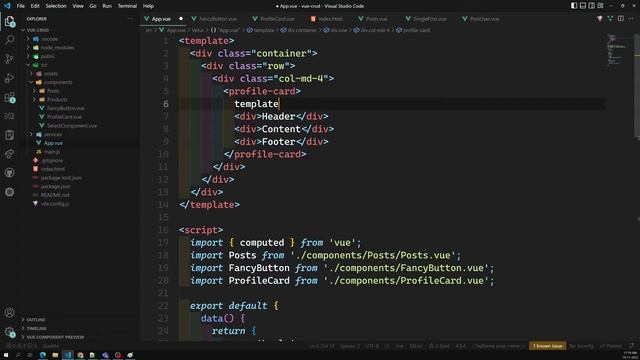The width and height of the screenshot is (640, 360).
Task: Expand the Products folder
Action: pos(57,100)
